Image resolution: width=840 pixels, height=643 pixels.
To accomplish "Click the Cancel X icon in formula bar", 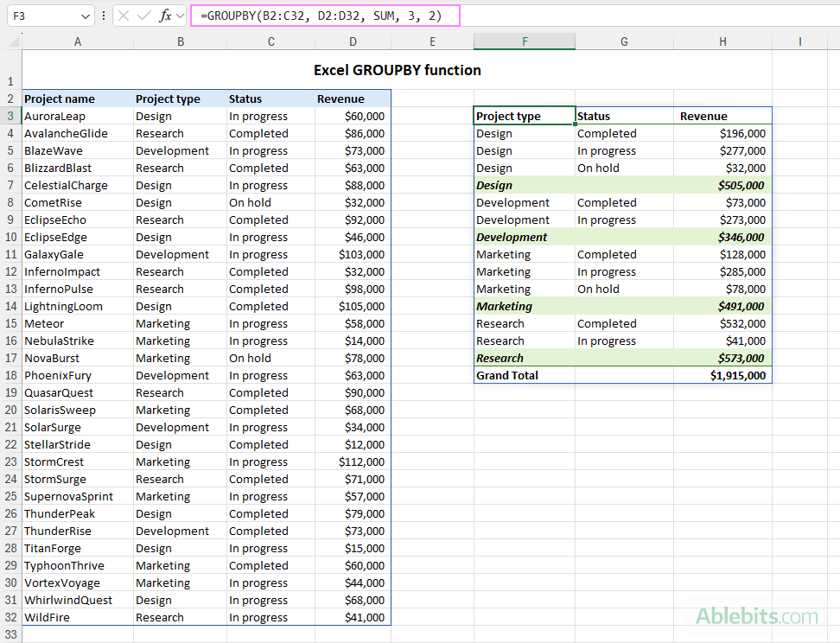I will (124, 16).
